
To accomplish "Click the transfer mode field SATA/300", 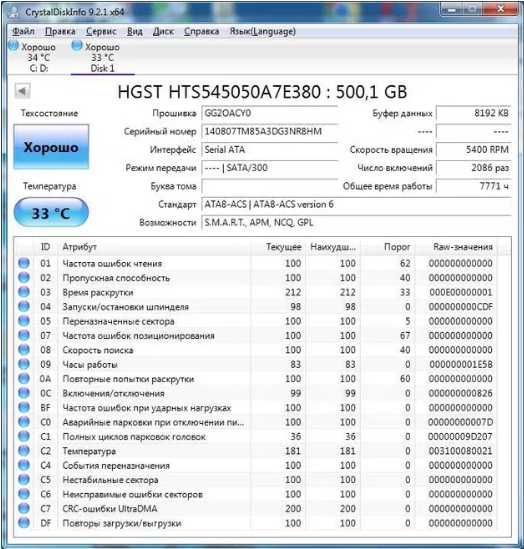I will (270, 168).
